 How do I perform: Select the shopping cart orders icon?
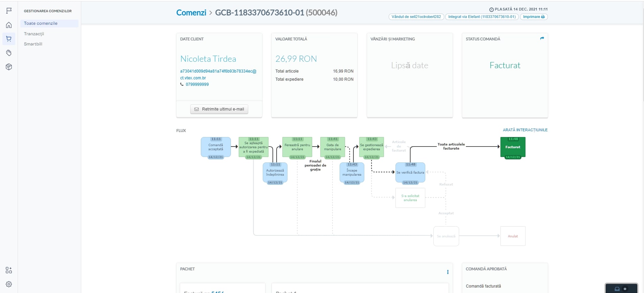[9, 39]
